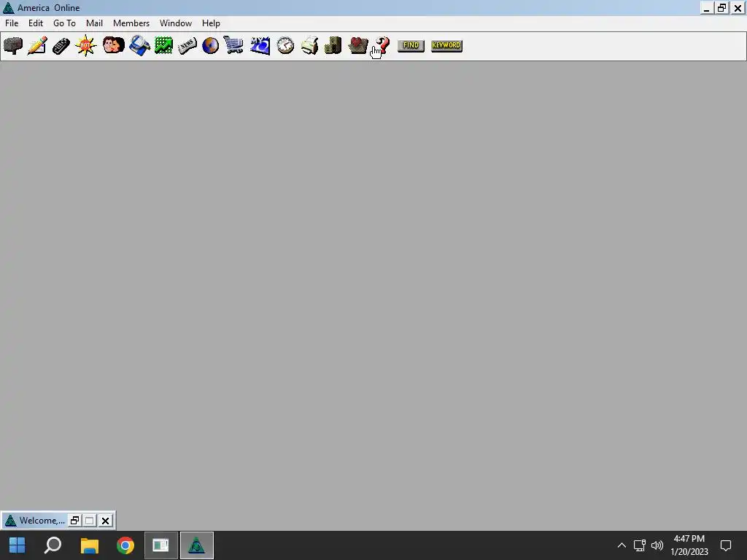Open the Mail menu
The height and width of the screenshot is (560, 747).
94,23
